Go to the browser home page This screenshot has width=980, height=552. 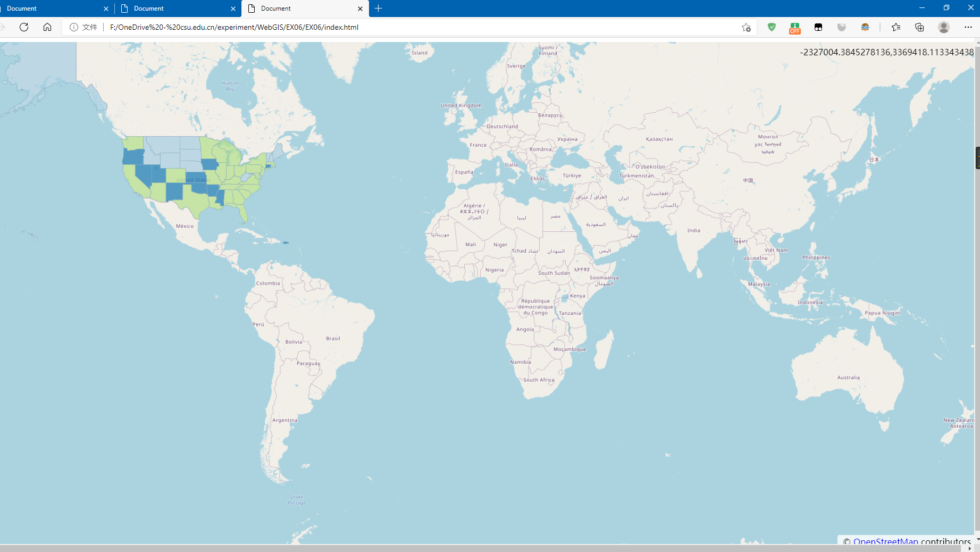coord(47,27)
